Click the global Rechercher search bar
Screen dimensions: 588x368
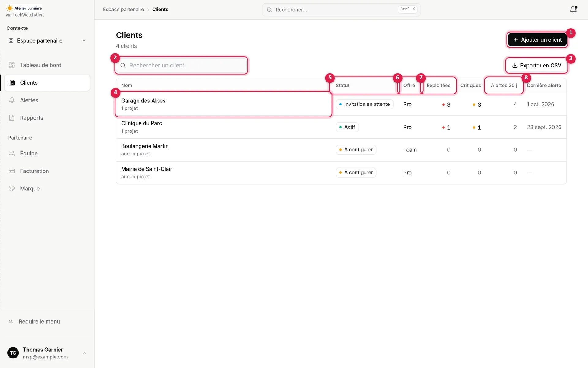click(x=341, y=10)
